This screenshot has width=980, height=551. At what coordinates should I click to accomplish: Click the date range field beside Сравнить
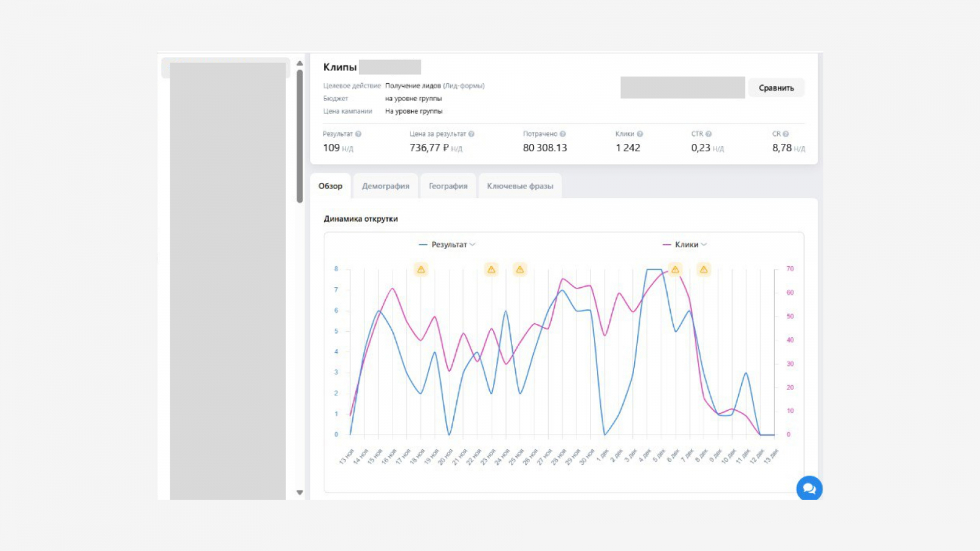click(682, 88)
